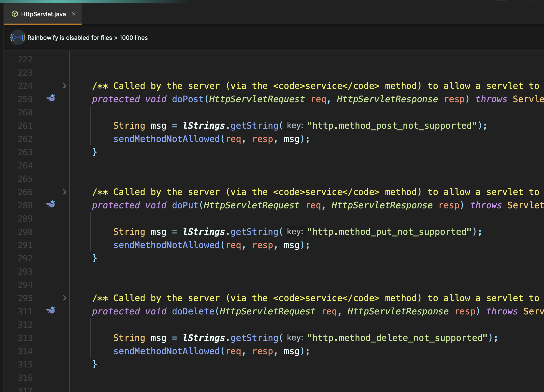Expand folded Javadoc comment at line 224

pyautogui.click(x=65, y=86)
